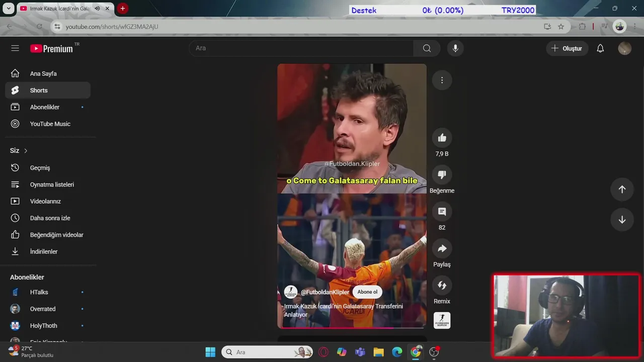Open the Chrome profile avatar
Image resolution: width=644 pixels, height=362 pixels.
coord(619,27)
